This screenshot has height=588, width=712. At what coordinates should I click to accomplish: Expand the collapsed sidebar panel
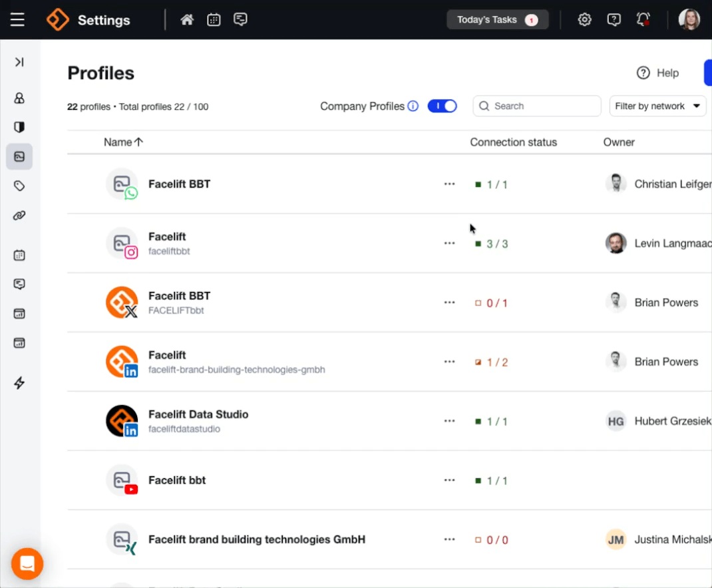(x=19, y=62)
